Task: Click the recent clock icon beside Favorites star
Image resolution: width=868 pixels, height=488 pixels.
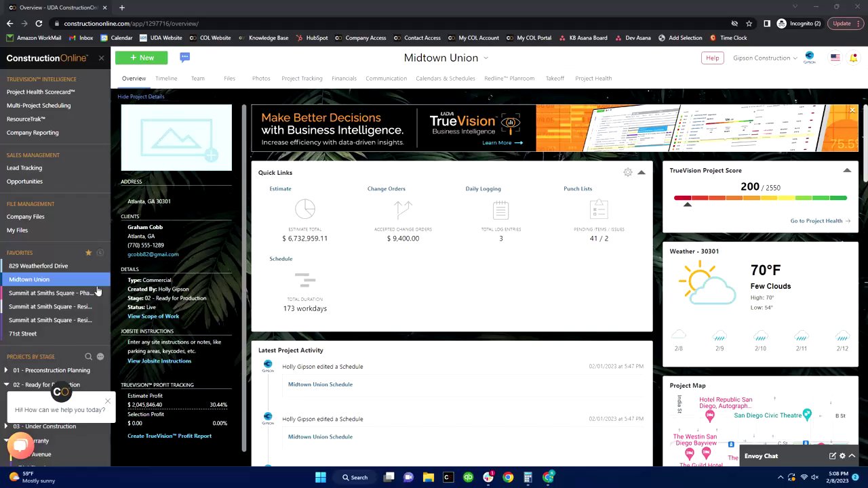Action: [x=100, y=253]
